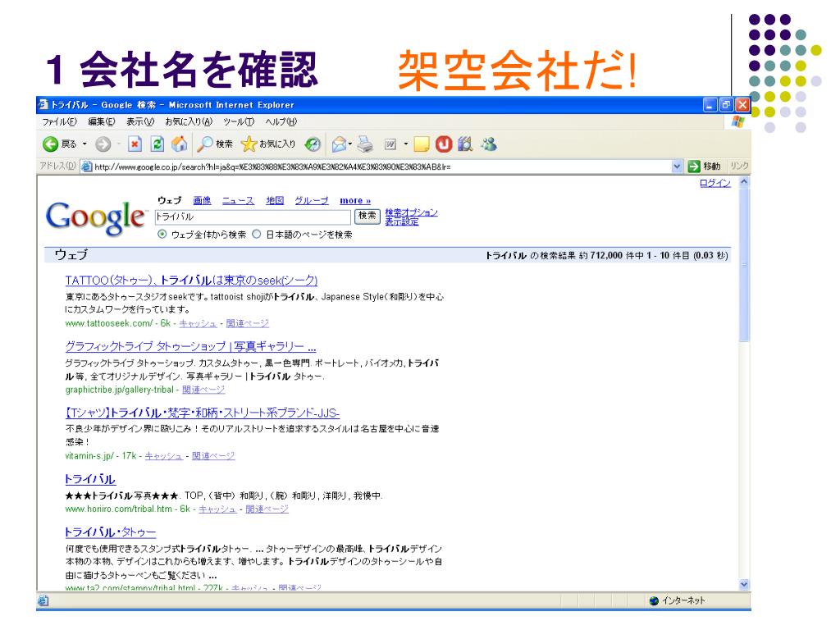840x630 pixels.
Task: Open the ニュース search link
Action: pyautogui.click(x=238, y=200)
